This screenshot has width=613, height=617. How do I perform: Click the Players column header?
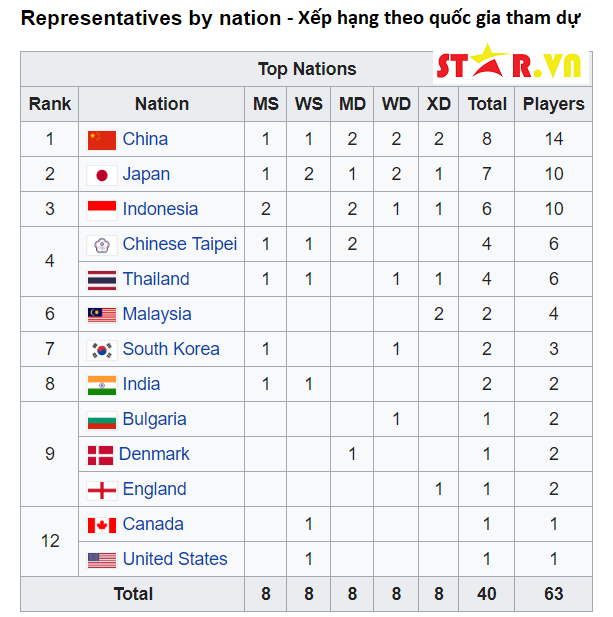(553, 104)
